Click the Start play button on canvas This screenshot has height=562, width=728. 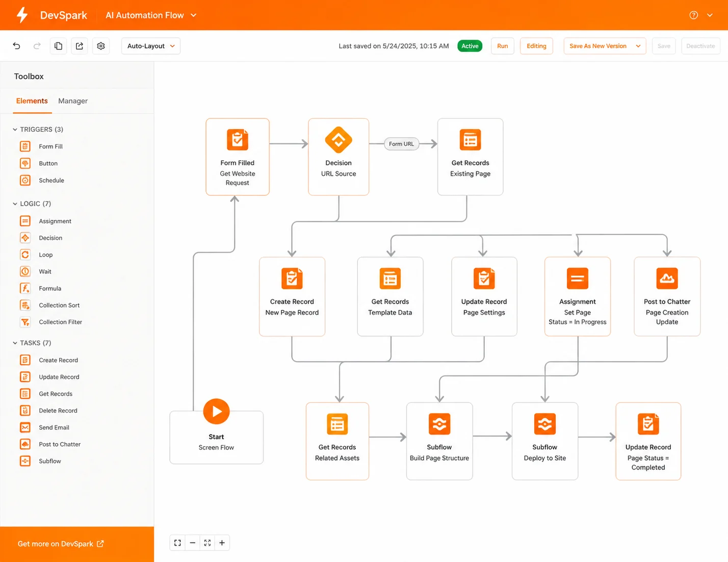(216, 412)
